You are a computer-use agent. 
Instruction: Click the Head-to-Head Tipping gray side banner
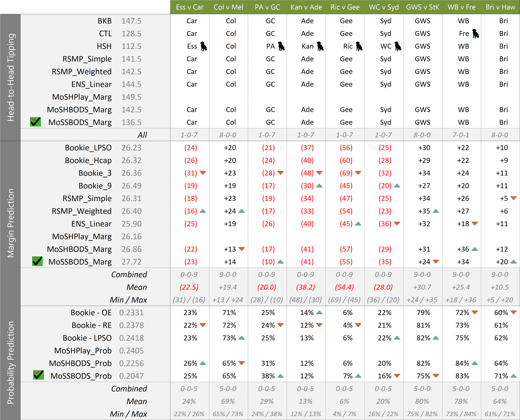(x=10, y=77)
